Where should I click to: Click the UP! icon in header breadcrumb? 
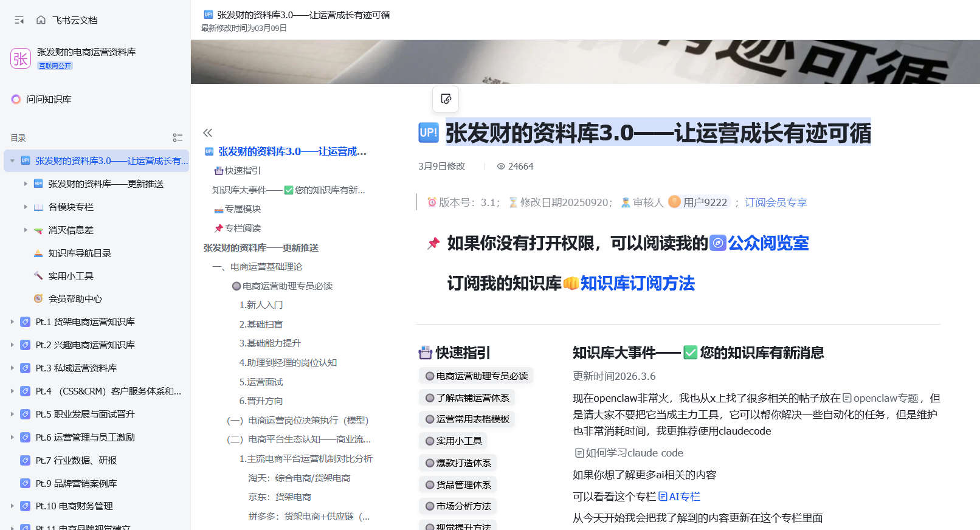pyautogui.click(x=209, y=15)
